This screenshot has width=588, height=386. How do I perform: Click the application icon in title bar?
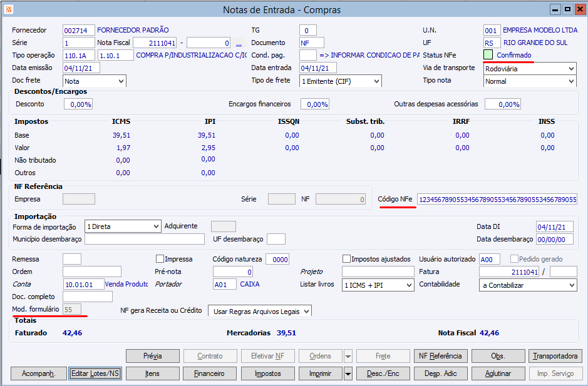[x=9, y=9]
